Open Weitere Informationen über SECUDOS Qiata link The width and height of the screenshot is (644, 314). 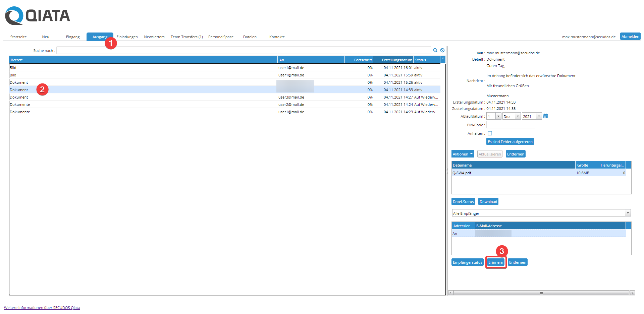[x=42, y=308]
